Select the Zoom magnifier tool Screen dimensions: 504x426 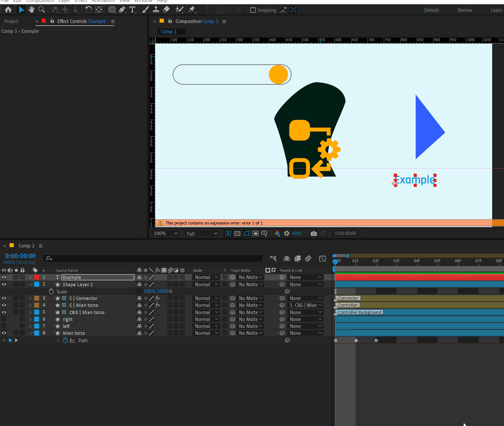(x=42, y=10)
